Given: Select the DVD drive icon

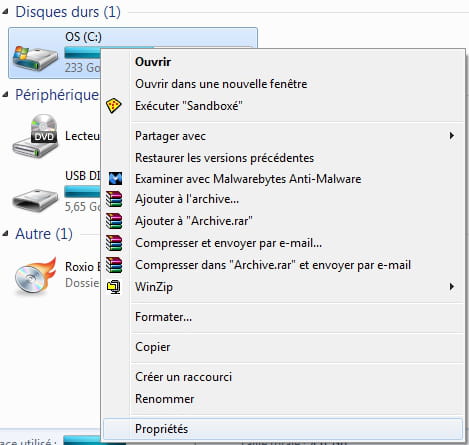Looking at the screenshot, I should pyautogui.click(x=35, y=136).
